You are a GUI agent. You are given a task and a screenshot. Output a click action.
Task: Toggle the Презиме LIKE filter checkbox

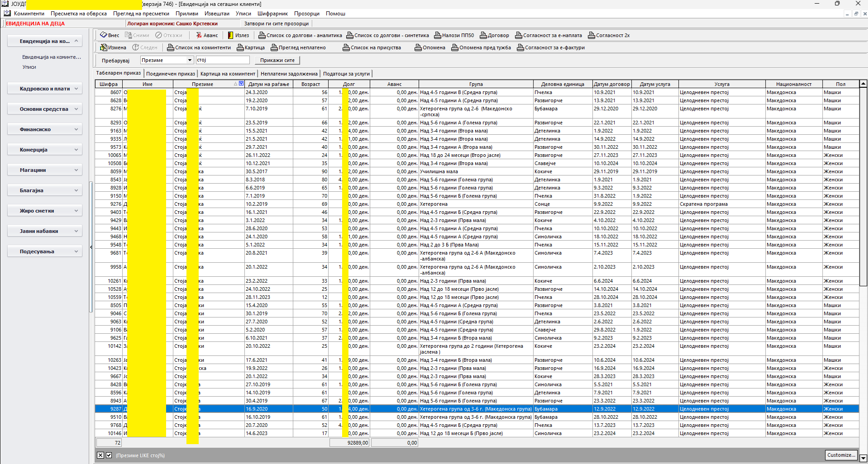click(109, 455)
